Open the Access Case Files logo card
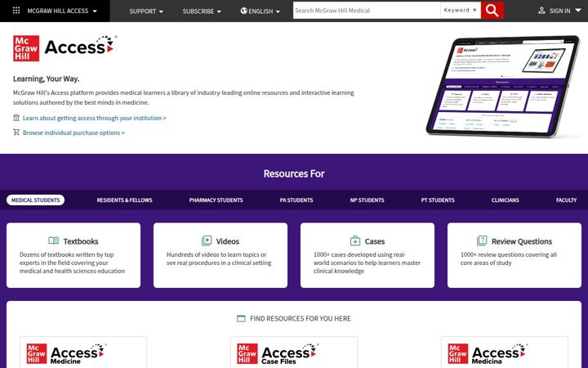This screenshot has height=368, width=588. tap(294, 352)
